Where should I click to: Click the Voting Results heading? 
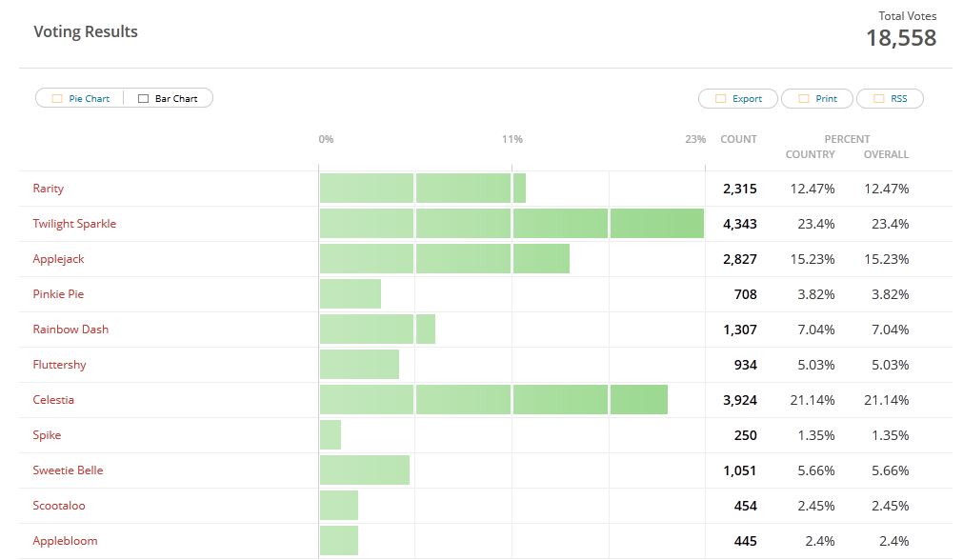(86, 32)
